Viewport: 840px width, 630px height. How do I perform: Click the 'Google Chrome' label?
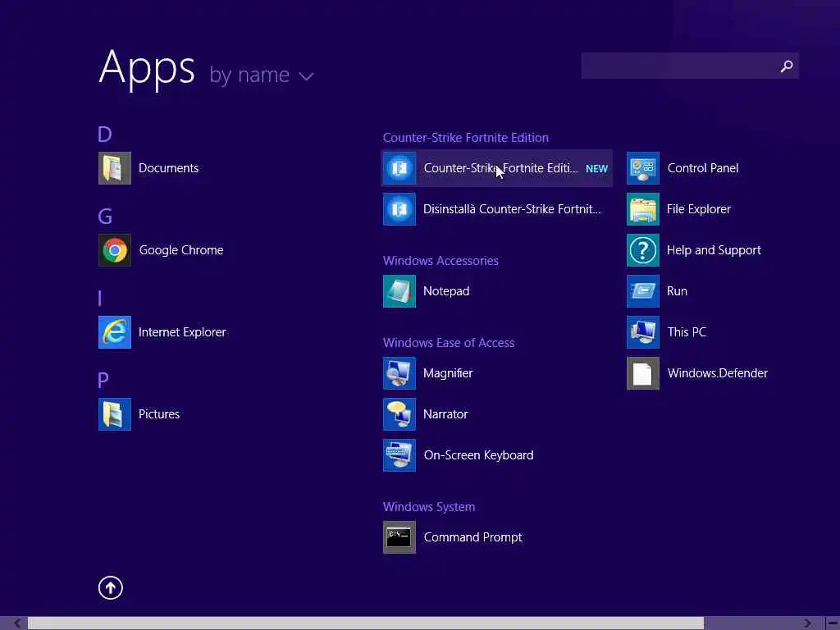(x=181, y=250)
